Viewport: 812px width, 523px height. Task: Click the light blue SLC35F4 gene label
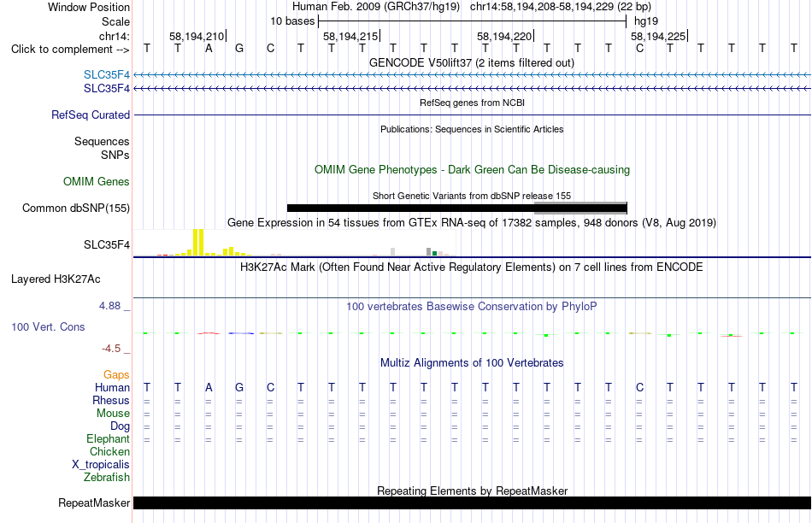[x=107, y=75]
